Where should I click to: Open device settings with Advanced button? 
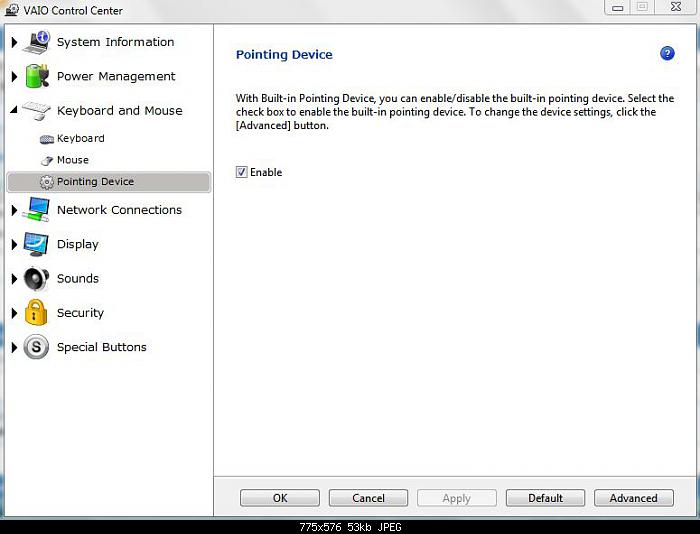633,498
